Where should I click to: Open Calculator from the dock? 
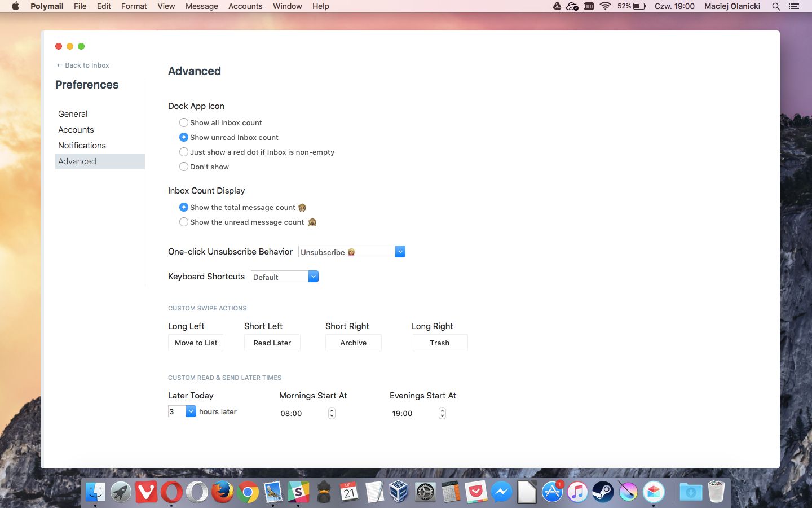(x=451, y=492)
